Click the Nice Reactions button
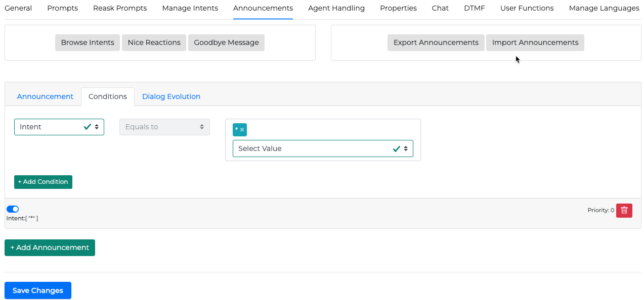The width and height of the screenshot is (644, 300). tap(154, 42)
